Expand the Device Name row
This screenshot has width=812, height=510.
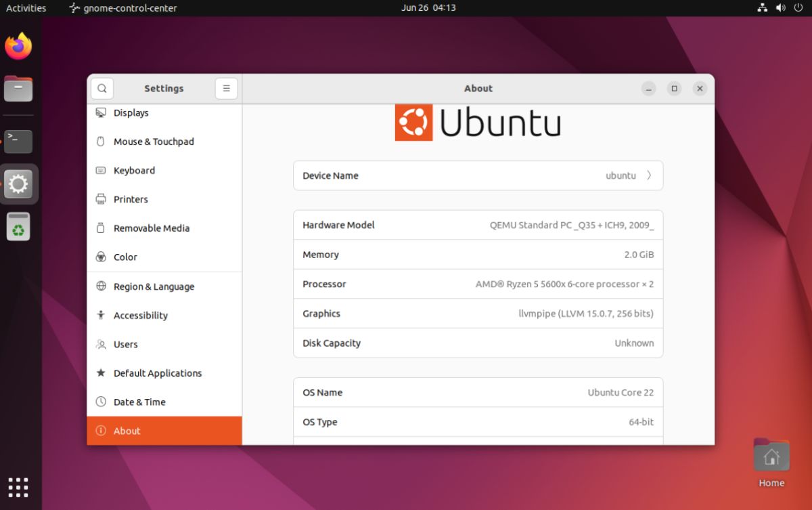(478, 175)
